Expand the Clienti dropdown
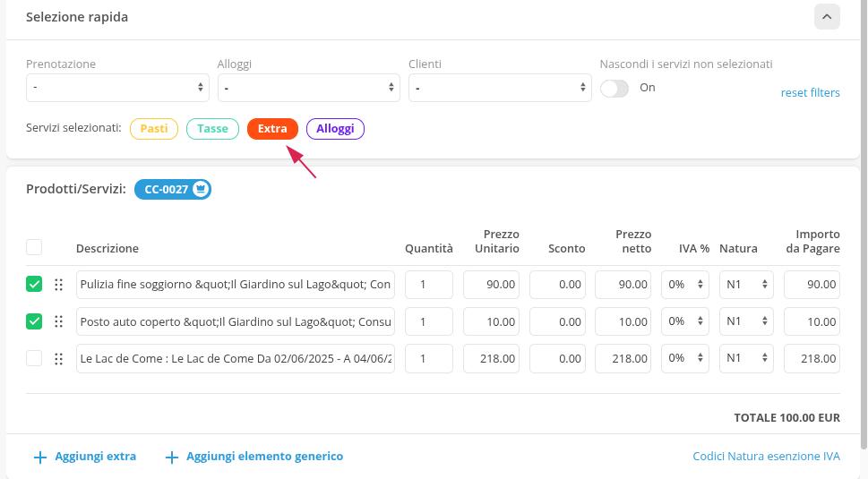 click(500, 88)
